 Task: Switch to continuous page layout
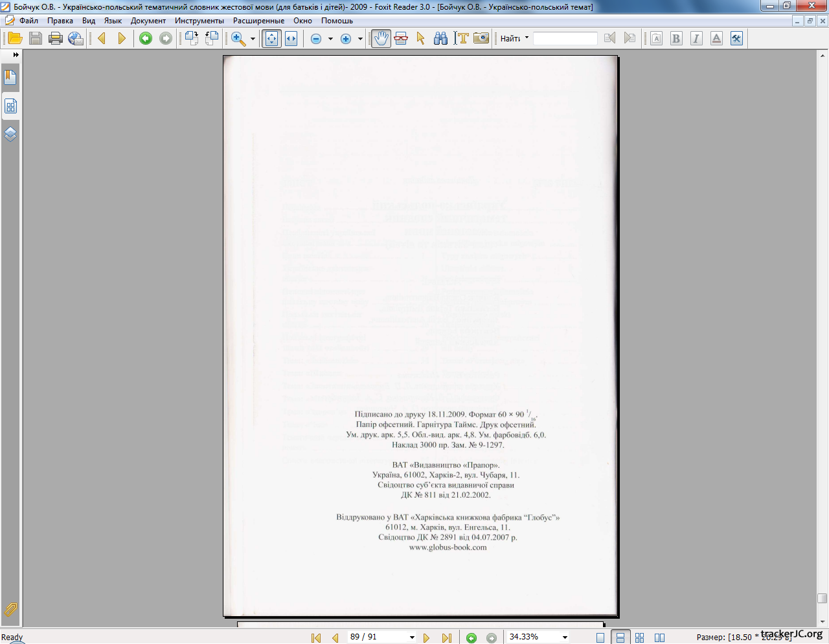620,638
